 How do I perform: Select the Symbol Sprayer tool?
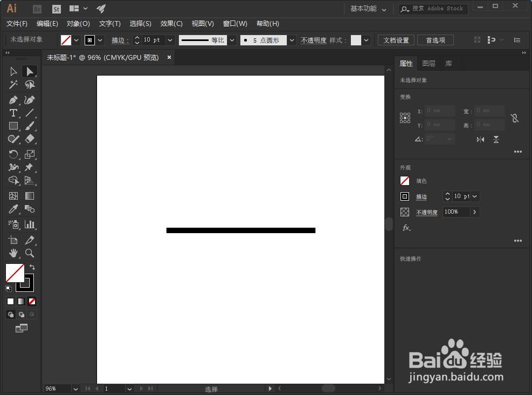pyautogui.click(x=13, y=224)
